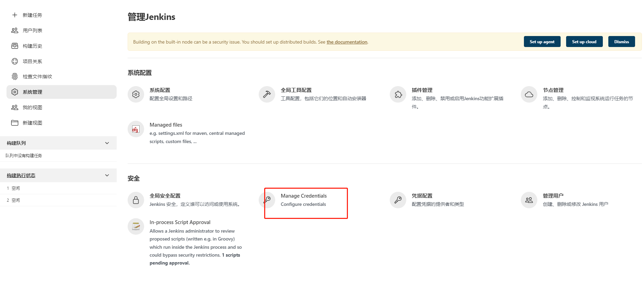
Task: Collapse the 构建队列 panel chevron
Action: point(107,143)
